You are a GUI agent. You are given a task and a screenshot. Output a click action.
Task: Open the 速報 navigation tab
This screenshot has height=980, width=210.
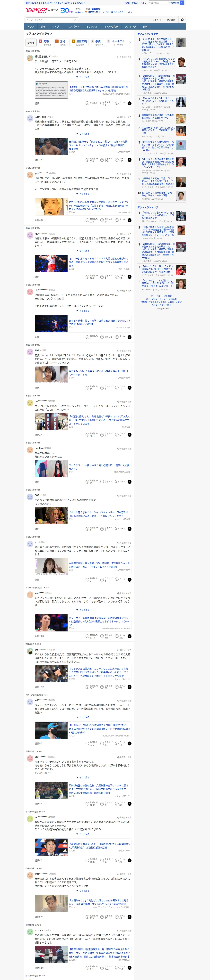pos(43,27)
